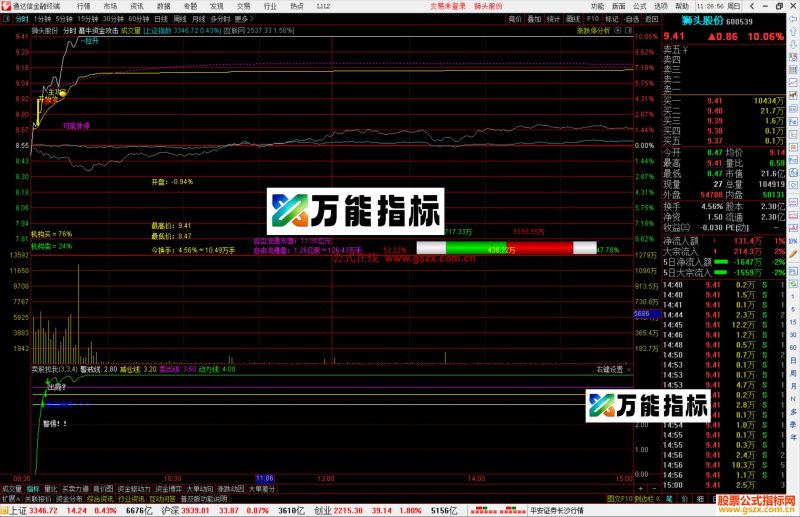Screen dimensions: 800x517
Task: Click the minus zoom button below chart
Action: [655, 489]
